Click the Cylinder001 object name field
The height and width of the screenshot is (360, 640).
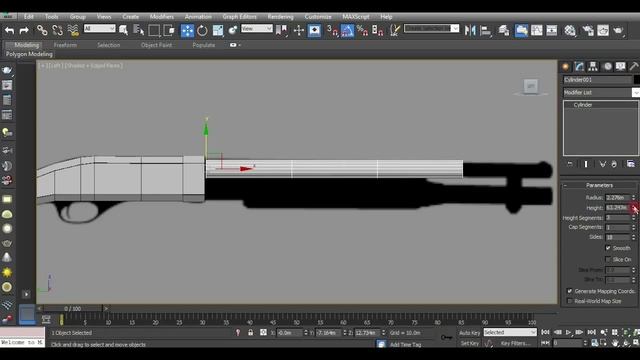tap(598, 80)
